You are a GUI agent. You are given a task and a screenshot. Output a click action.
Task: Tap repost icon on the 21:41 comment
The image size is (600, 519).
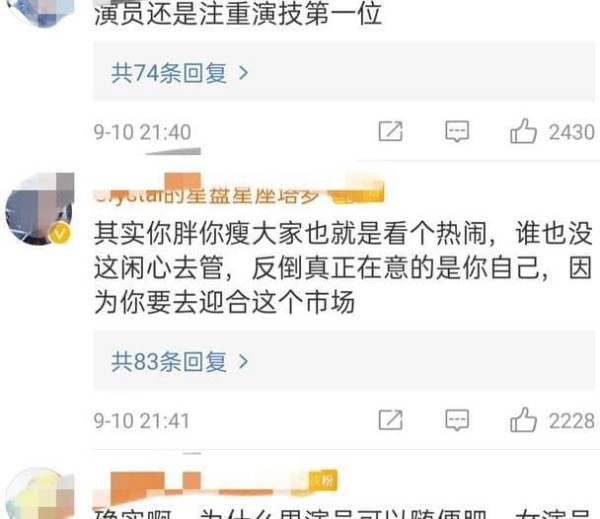(x=390, y=420)
